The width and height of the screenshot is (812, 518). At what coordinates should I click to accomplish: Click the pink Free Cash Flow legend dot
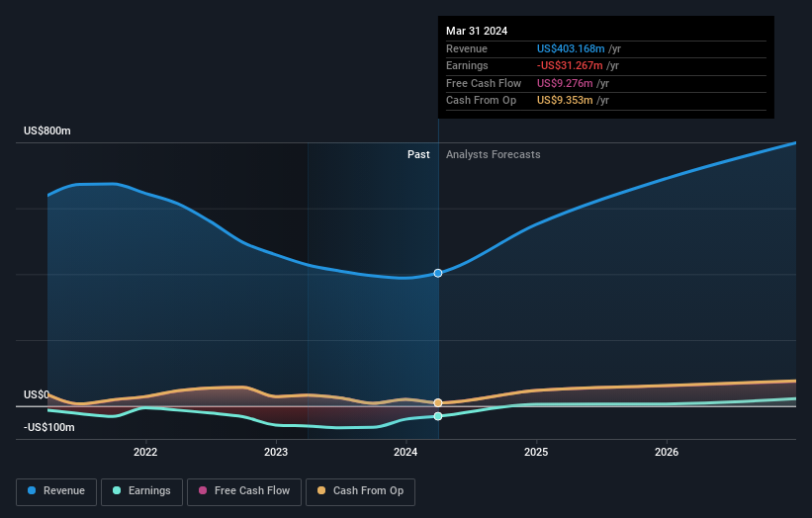click(x=203, y=490)
